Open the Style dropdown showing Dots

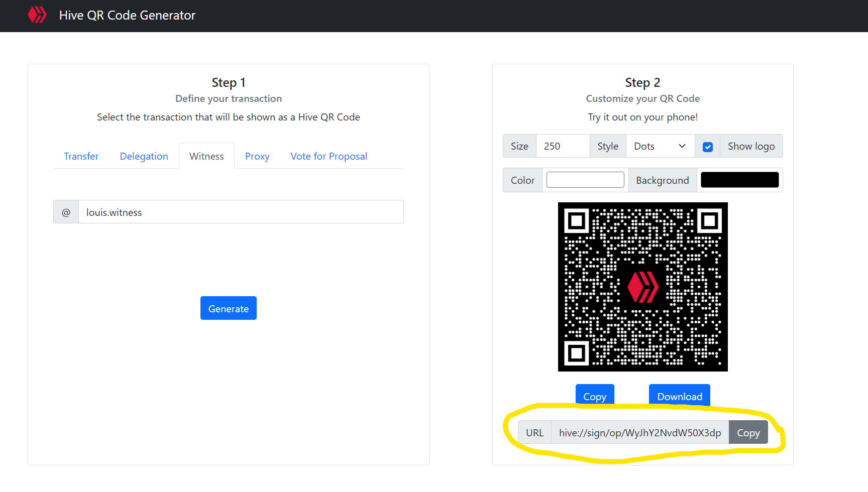(660, 146)
